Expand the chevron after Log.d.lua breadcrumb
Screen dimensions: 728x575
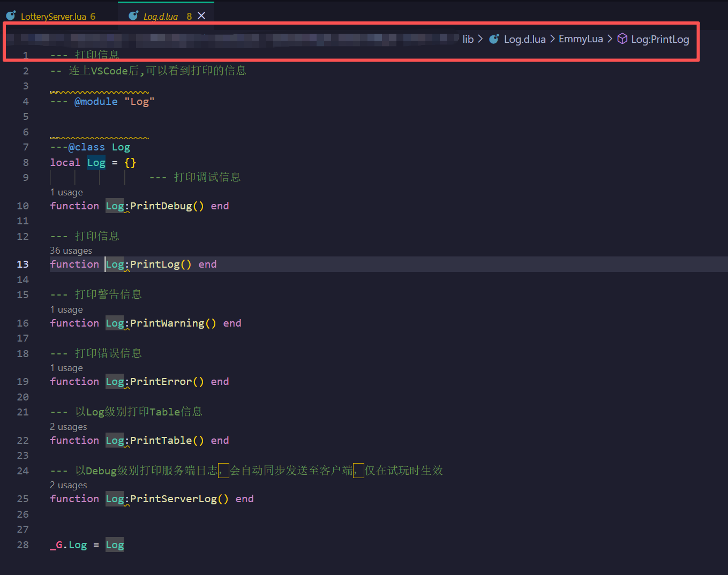[552, 39]
